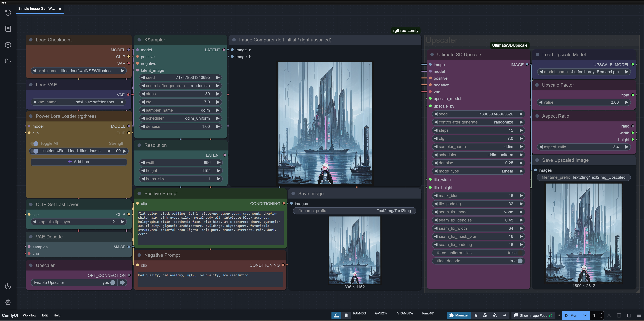This screenshot has width=644, height=321.
Task: Decrement the batch count with the down arrow
Action: pyautogui.click(x=601, y=317)
